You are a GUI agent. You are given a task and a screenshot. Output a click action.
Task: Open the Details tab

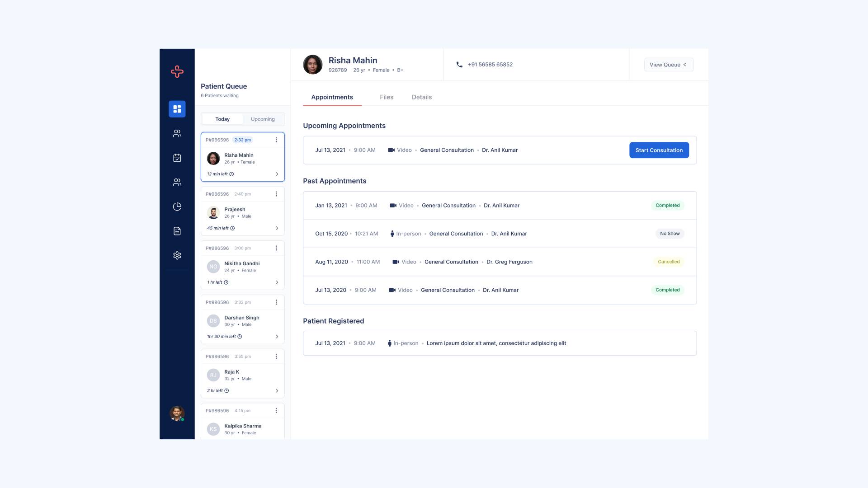coord(421,97)
